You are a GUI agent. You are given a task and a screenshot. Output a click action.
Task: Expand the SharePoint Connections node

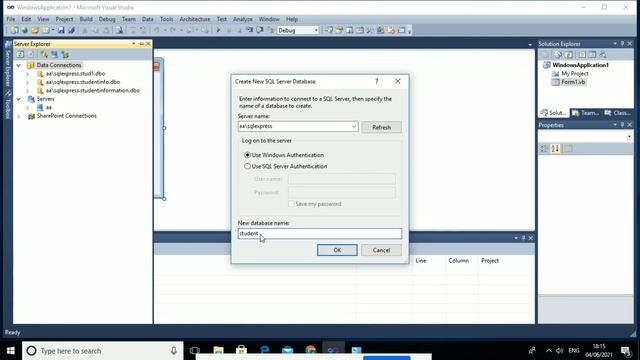coord(18,116)
